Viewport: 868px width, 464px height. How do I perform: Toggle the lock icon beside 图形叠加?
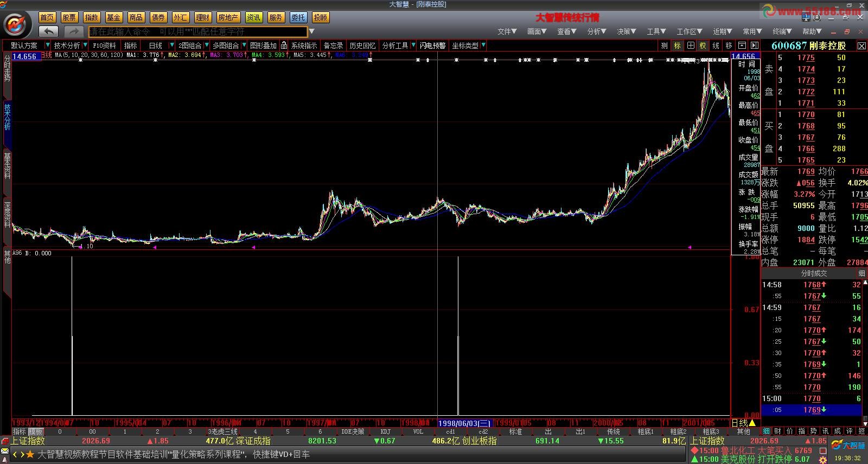(284, 46)
